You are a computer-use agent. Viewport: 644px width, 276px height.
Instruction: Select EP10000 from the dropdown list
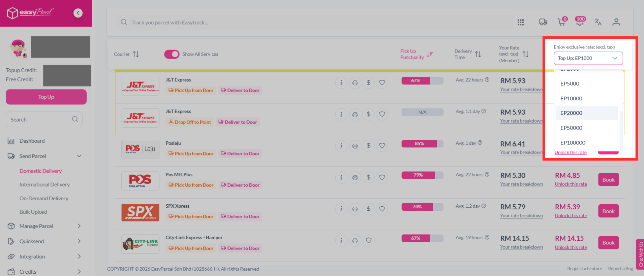(587, 98)
